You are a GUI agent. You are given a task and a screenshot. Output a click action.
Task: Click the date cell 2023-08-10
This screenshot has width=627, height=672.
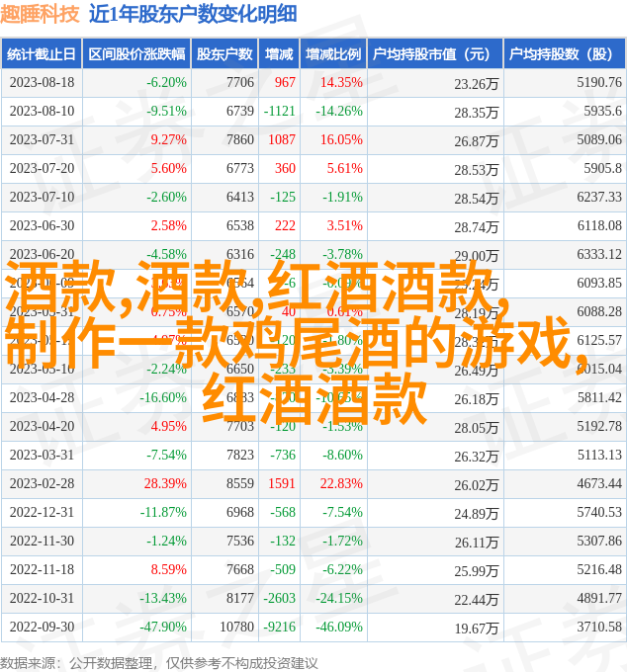coord(42,111)
